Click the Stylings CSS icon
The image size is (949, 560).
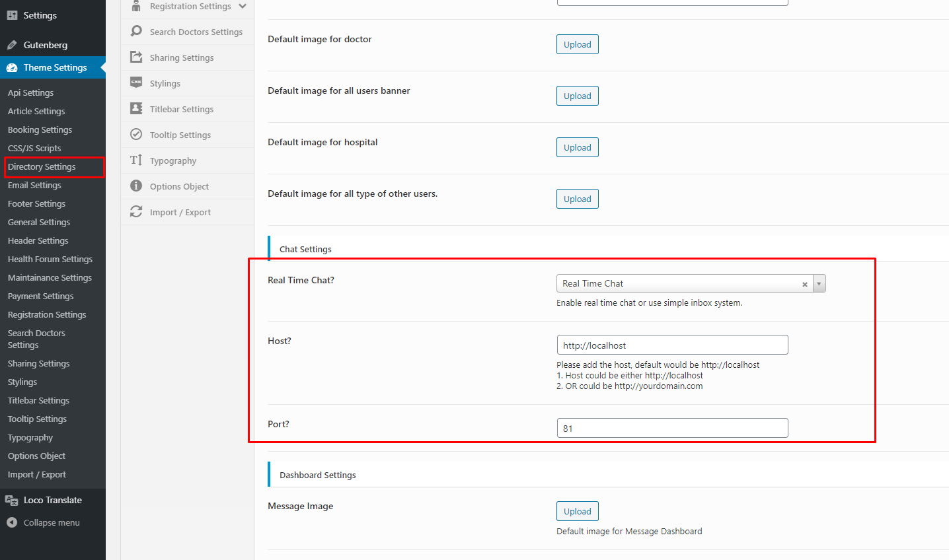click(x=136, y=83)
